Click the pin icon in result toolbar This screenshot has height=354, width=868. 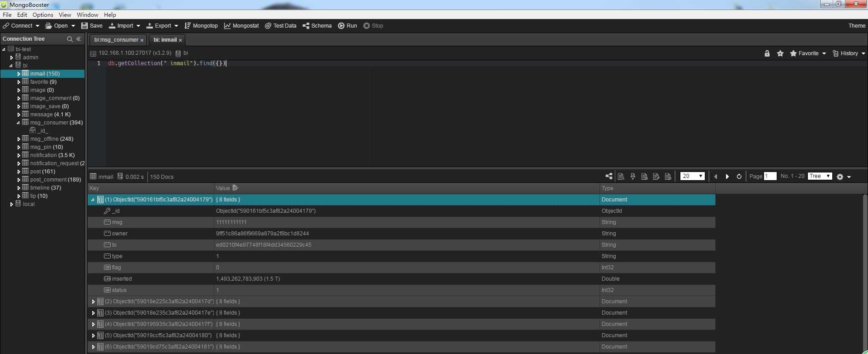[633, 177]
